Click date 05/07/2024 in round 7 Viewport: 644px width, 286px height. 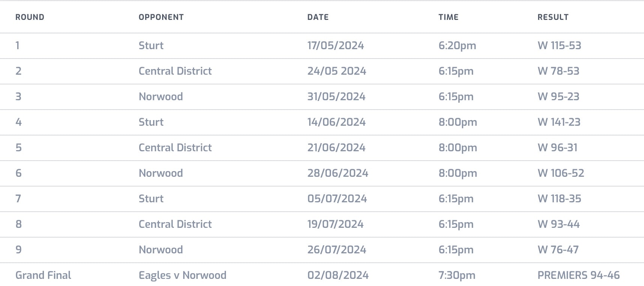tap(337, 199)
